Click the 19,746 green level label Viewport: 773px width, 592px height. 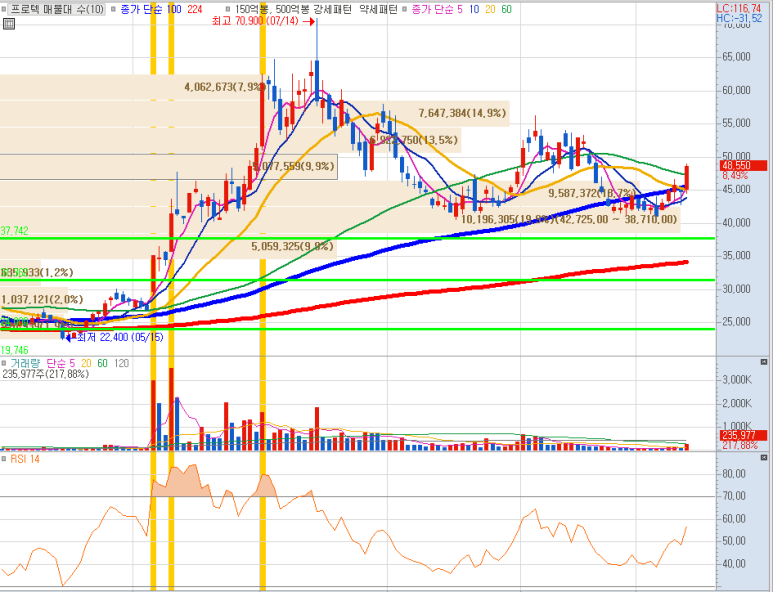click(x=14, y=350)
